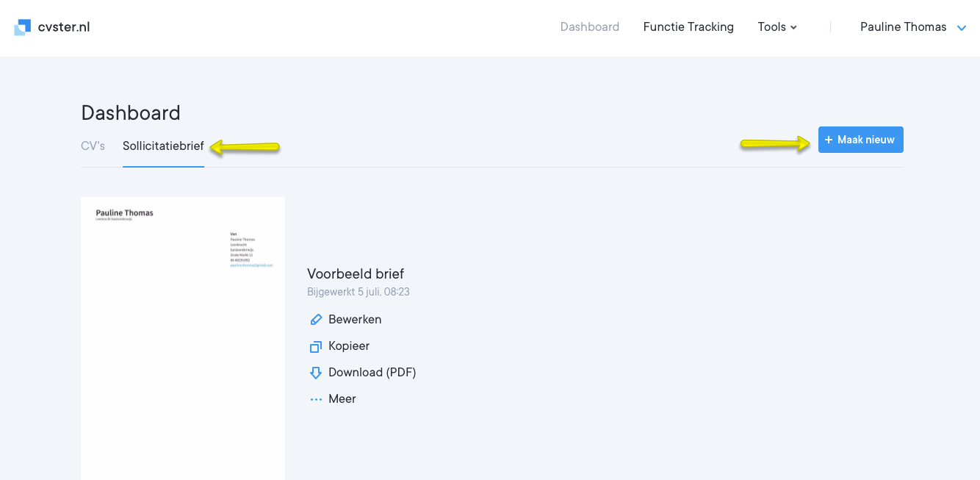The width and height of the screenshot is (980, 480).
Task: Choose Kopieer to duplicate the letter
Action: pos(349,346)
